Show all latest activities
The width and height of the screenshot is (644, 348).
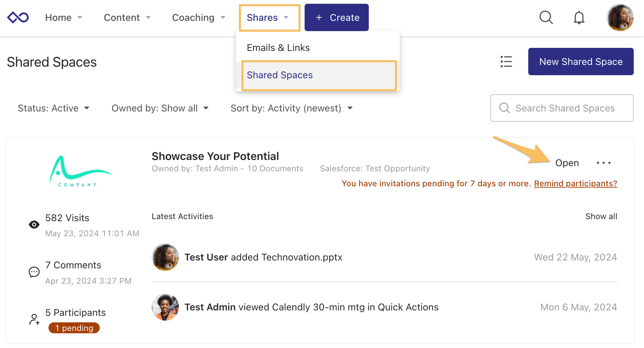(x=601, y=216)
